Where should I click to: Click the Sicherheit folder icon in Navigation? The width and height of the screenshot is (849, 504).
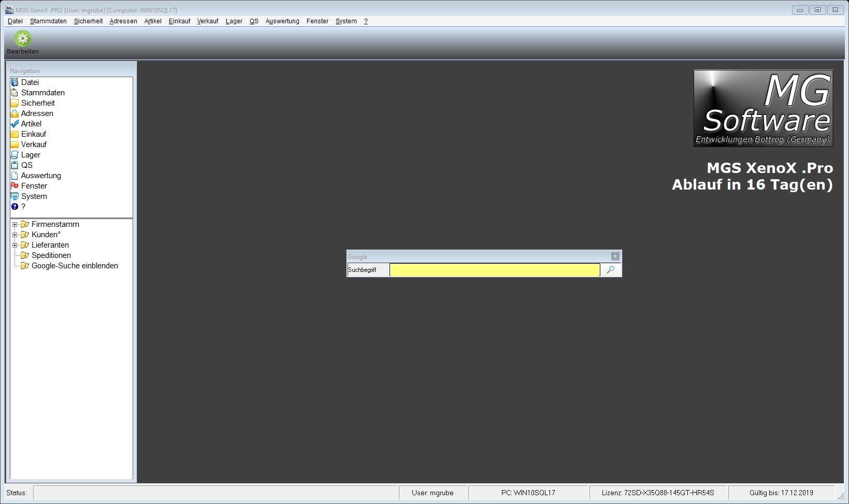[x=15, y=103]
